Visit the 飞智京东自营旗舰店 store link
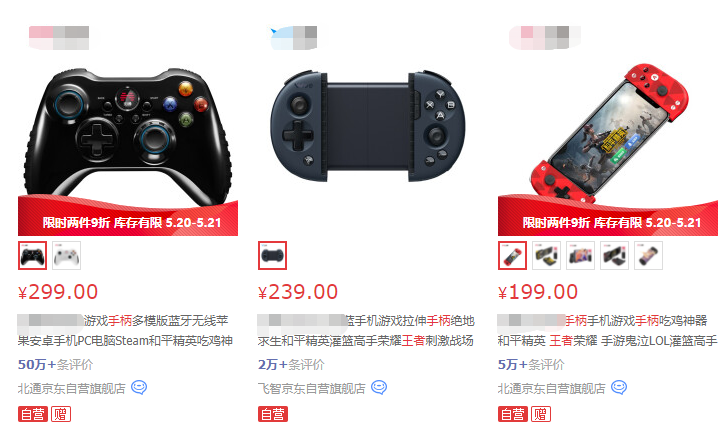 point(312,388)
